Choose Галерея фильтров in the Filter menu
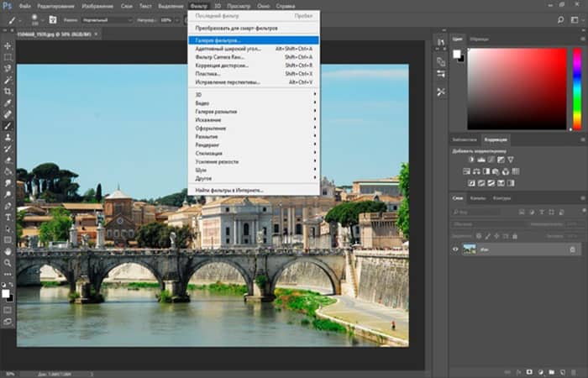588x378 pixels. click(254, 40)
